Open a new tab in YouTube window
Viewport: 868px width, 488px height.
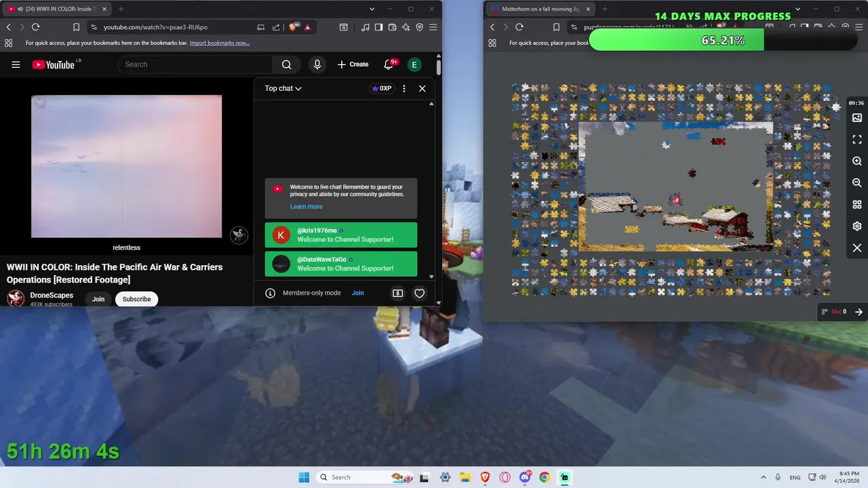pos(121,9)
